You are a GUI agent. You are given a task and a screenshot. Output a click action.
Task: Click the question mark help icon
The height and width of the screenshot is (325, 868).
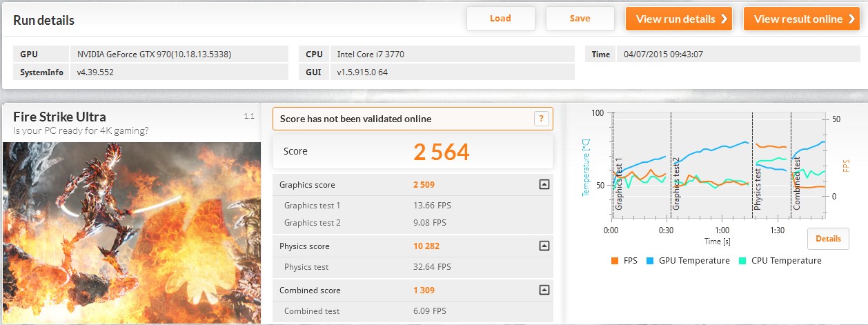coord(542,119)
